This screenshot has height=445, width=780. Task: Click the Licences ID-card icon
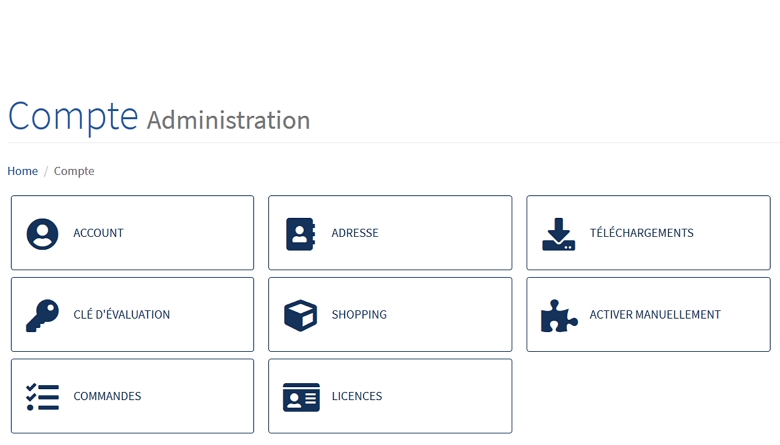point(301,397)
